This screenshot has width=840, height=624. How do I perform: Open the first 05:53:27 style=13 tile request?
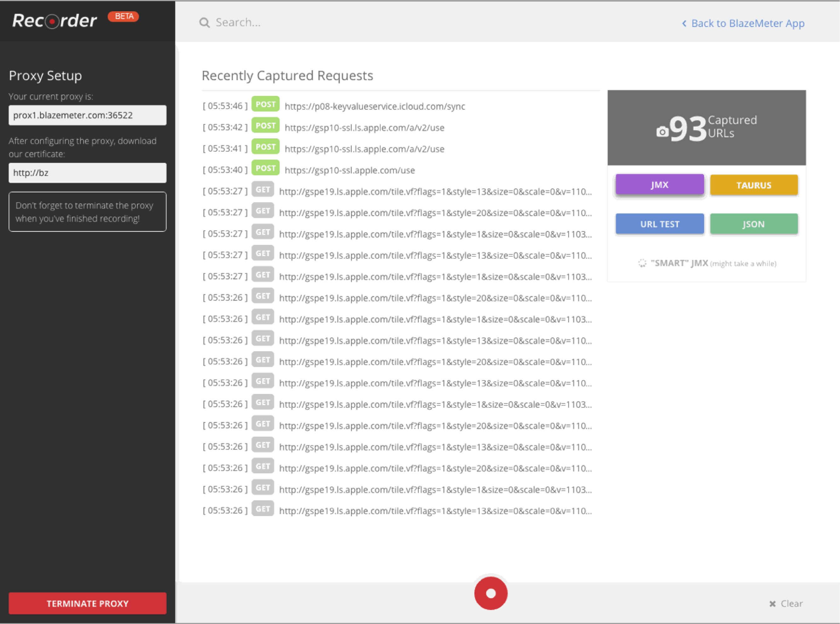point(435,192)
